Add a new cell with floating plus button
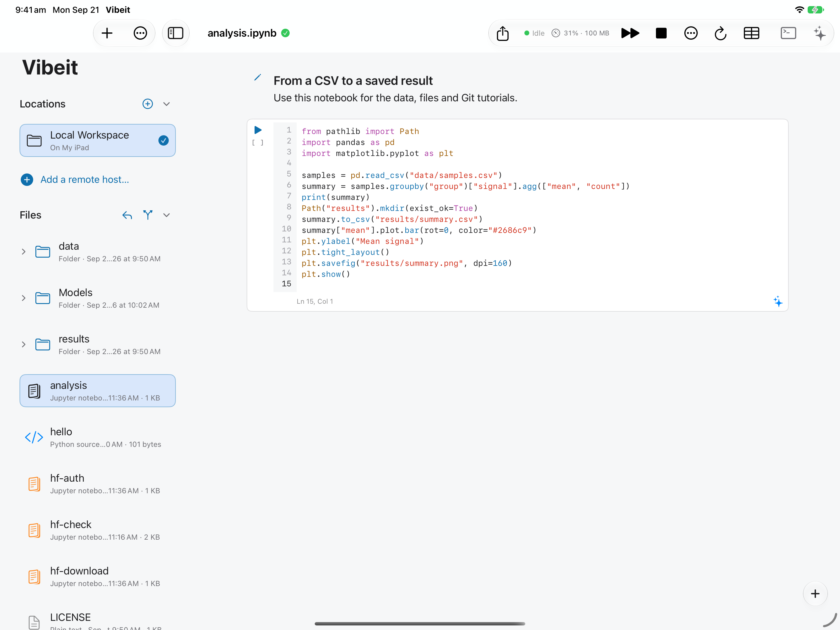The width and height of the screenshot is (840, 630). [x=815, y=594]
